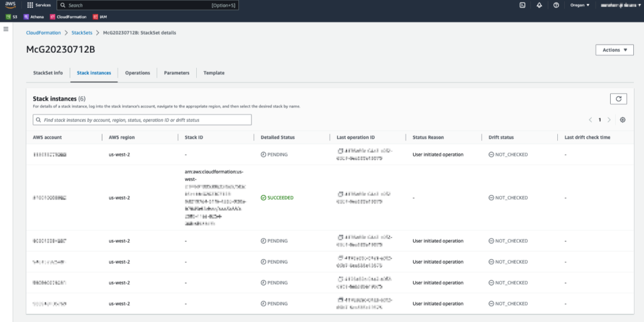Image resolution: width=644 pixels, height=322 pixels.
Task: Copy operation ID in the SUCCEEDED row
Action: (340, 193)
